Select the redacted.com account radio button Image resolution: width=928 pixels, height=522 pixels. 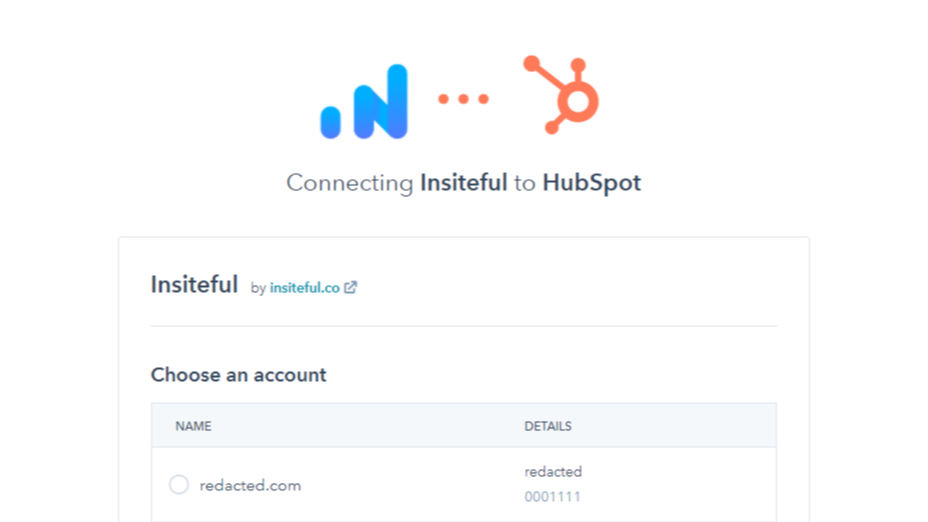pyautogui.click(x=178, y=485)
